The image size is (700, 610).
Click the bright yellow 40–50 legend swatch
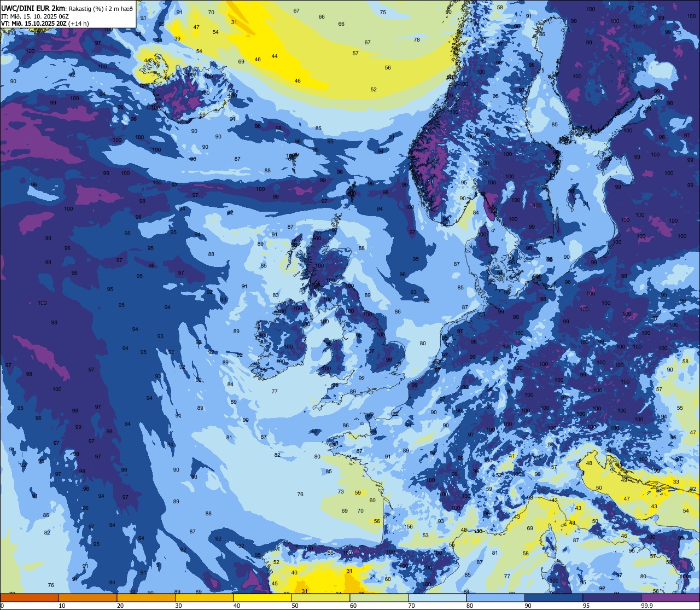(x=262, y=597)
